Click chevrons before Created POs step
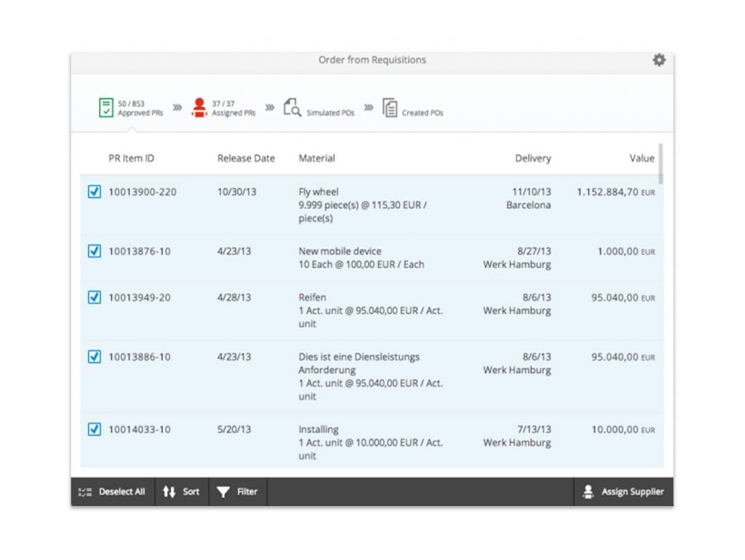The height and width of the screenshot is (560, 745). [367, 105]
